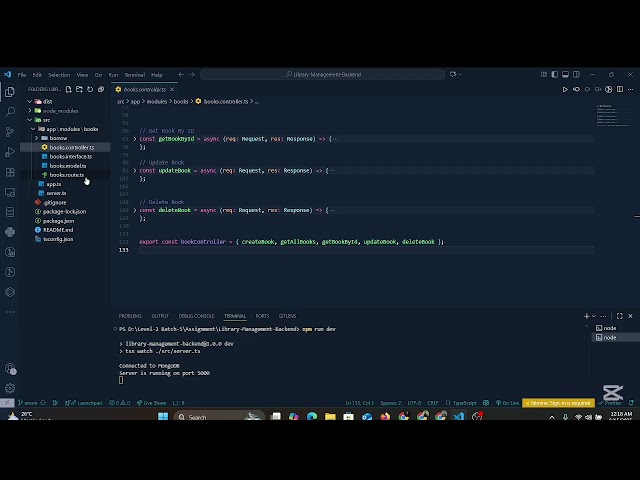The height and width of the screenshot is (480, 640).
Task: Create a new folder in Explorer
Action: pyautogui.click(x=79, y=89)
